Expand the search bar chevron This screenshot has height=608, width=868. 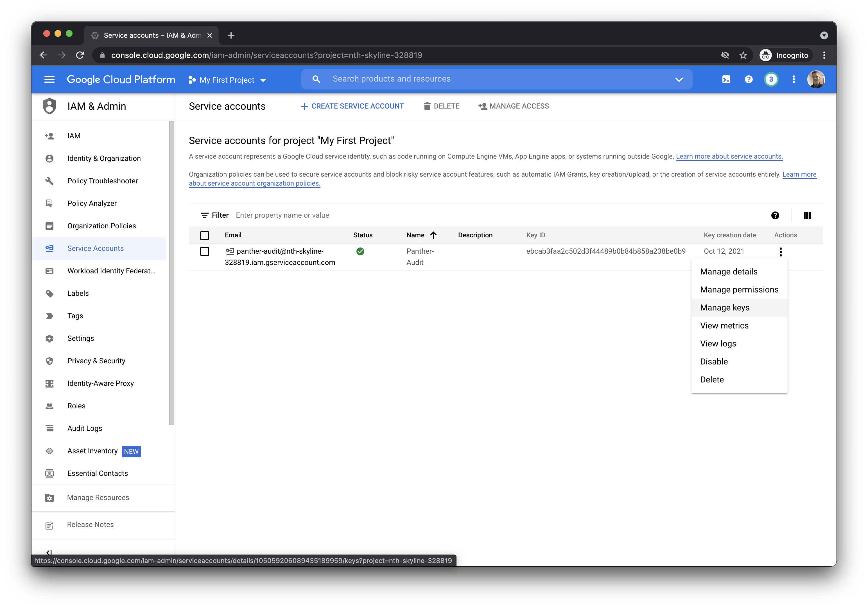tap(679, 80)
